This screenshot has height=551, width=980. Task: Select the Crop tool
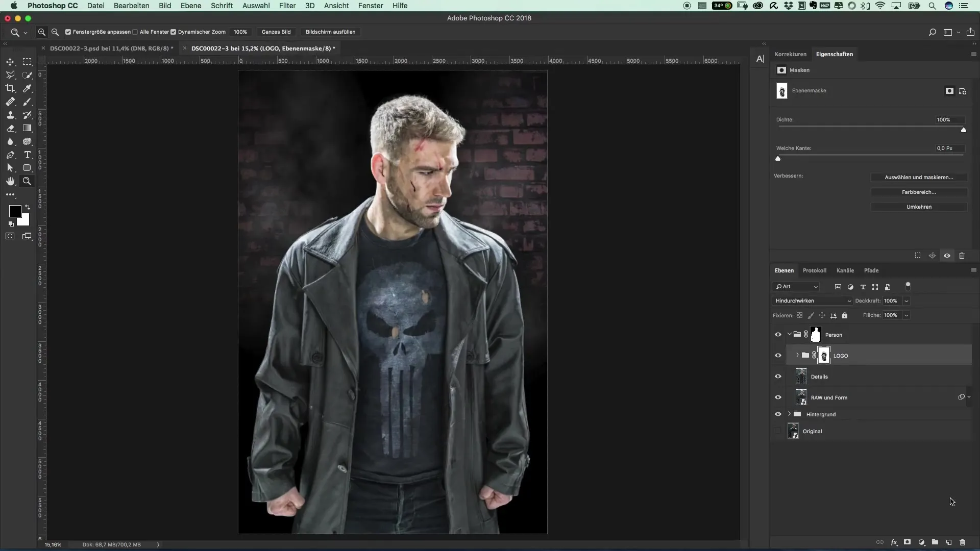(10, 88)
